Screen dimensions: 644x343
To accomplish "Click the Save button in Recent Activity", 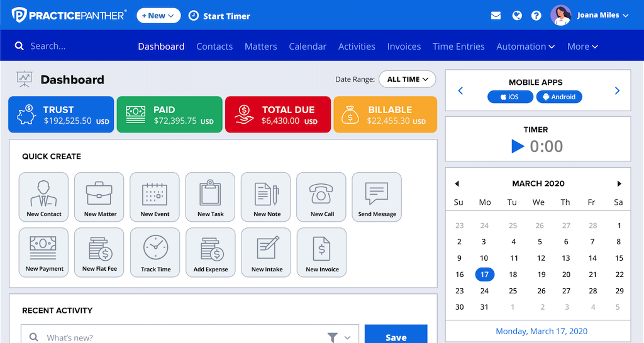I will pyautogui.click(x=396, y=337).
